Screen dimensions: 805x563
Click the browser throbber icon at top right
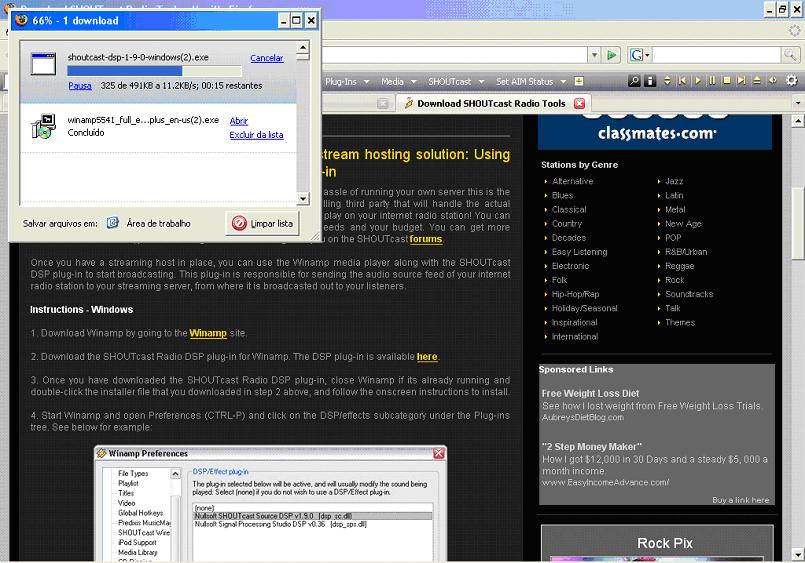(794, 31)
